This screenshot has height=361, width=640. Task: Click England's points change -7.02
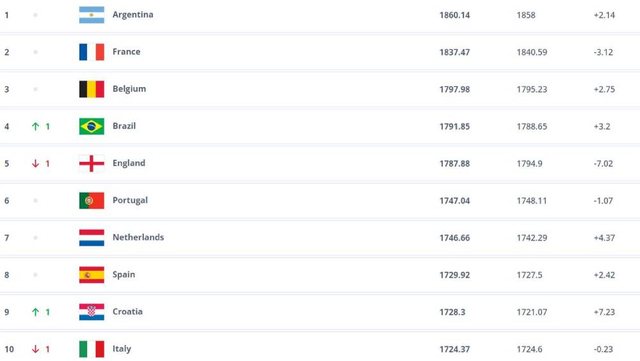click(603, 164)
